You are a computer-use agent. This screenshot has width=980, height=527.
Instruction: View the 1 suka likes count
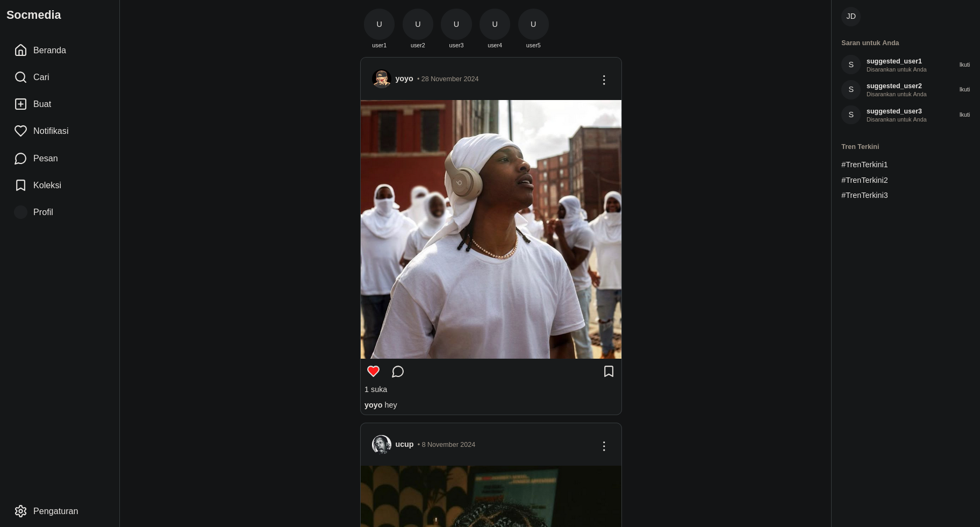point(375,389)
